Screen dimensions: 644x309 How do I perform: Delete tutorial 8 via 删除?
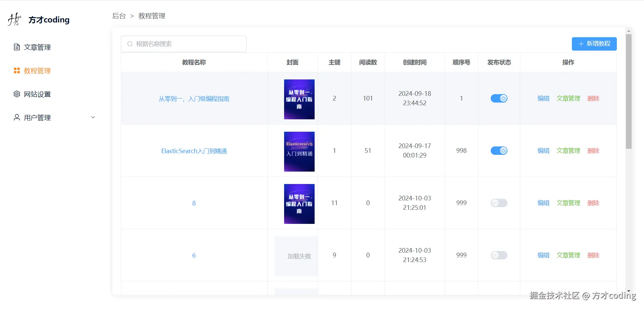coord(593,203)
